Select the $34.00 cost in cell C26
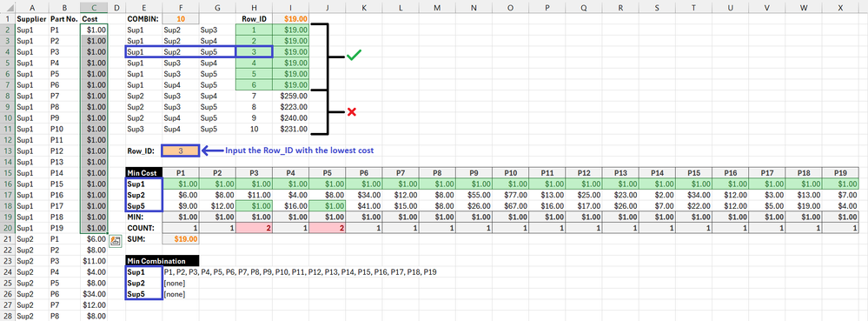This screenshot has width=868, height=321. click(x=94, y=294)
